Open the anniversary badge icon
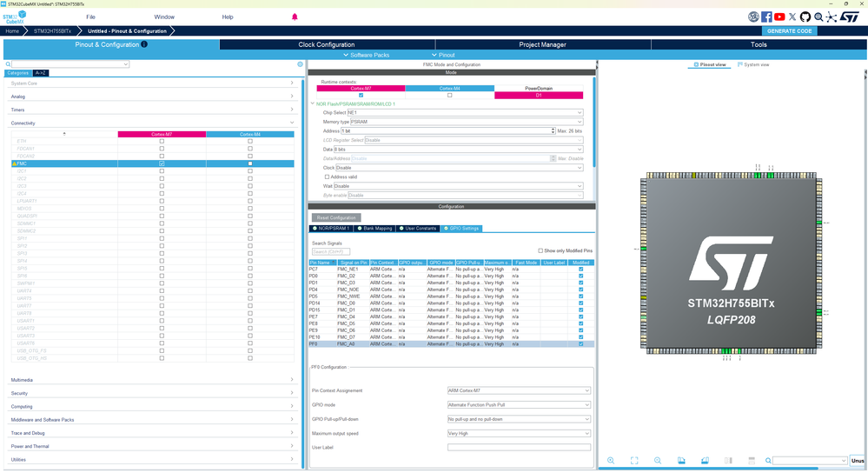Screen dimensions: 868x473 [x=753, y=17]
